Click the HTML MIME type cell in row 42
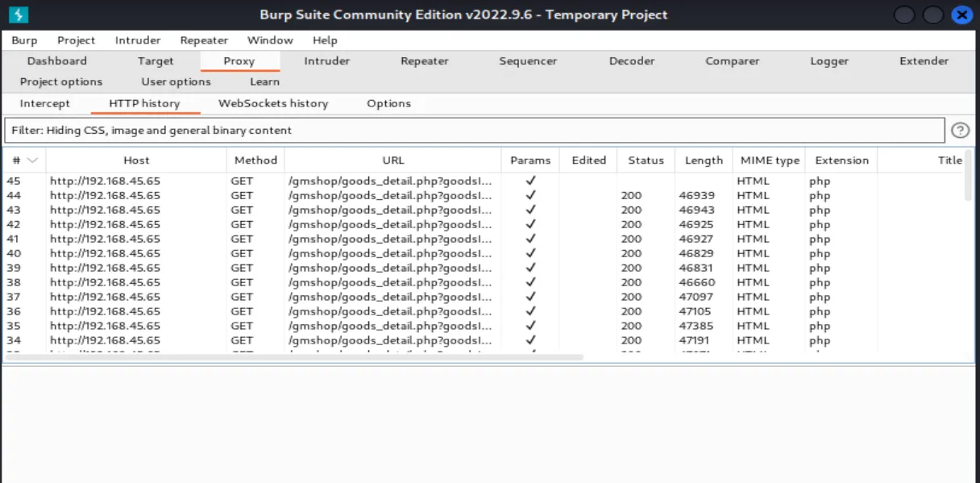Image resolution: width=980 pixels, height=483 pixels. [753, 224]
